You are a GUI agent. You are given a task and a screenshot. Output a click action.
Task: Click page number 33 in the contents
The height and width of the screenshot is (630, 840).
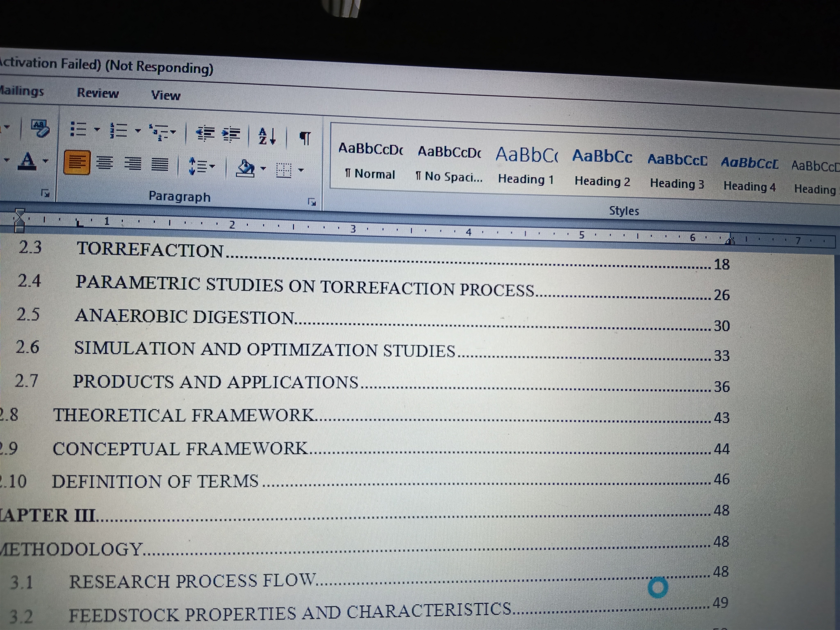(x=722, y=355)
